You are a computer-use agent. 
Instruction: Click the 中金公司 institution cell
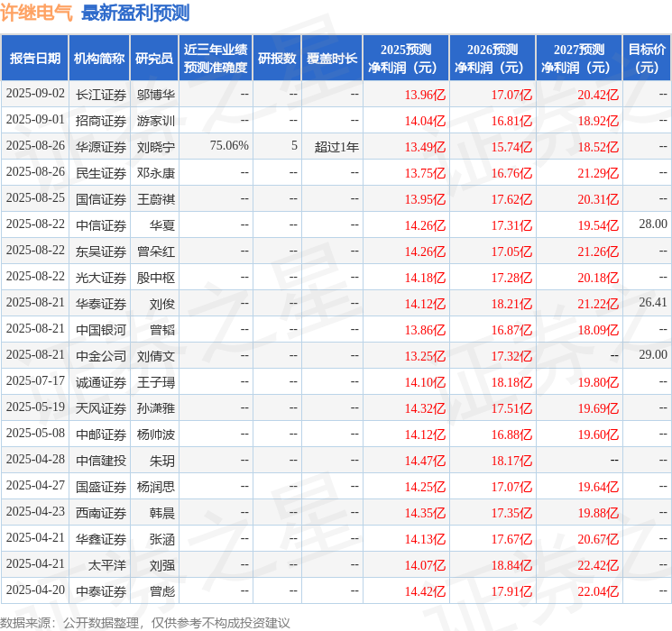click(101, 356)
